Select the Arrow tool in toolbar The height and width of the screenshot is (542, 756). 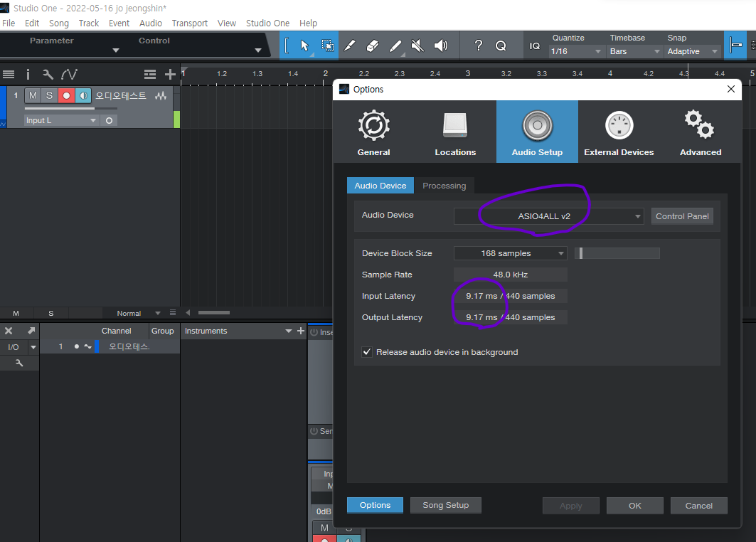[x=304, y=46]
